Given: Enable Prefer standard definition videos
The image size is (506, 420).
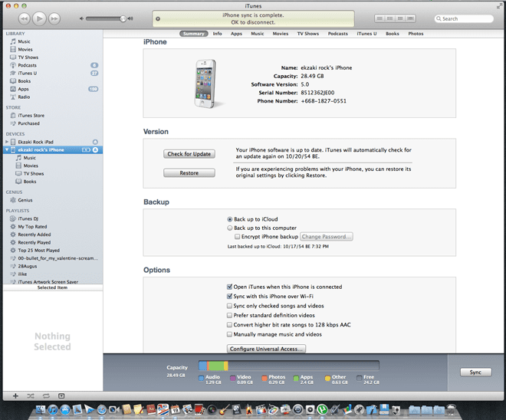Looking at the screenshot, I should 229,315.
